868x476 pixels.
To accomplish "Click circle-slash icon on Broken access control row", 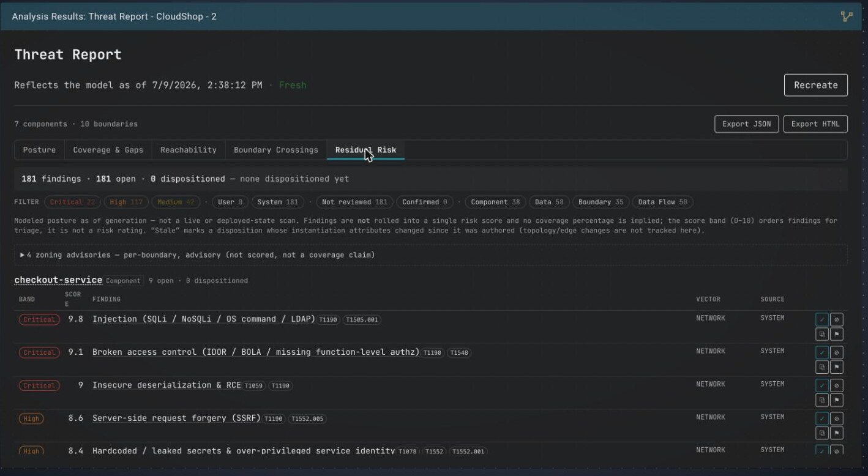I will point(836,352).
